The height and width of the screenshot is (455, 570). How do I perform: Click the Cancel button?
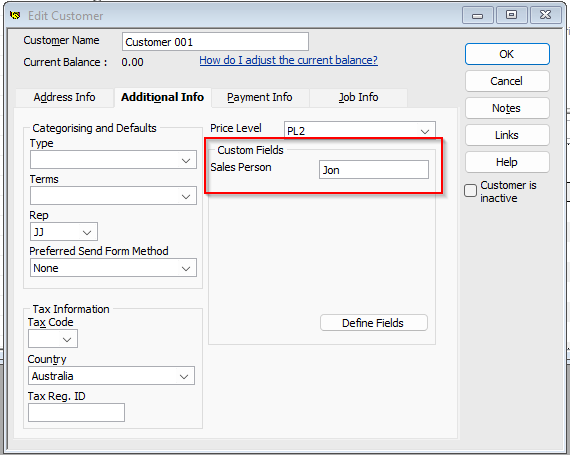click(507, 81)
